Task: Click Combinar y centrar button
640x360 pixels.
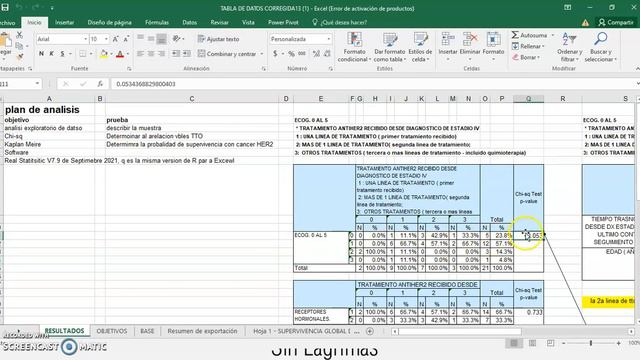Action: pos(227,54)
